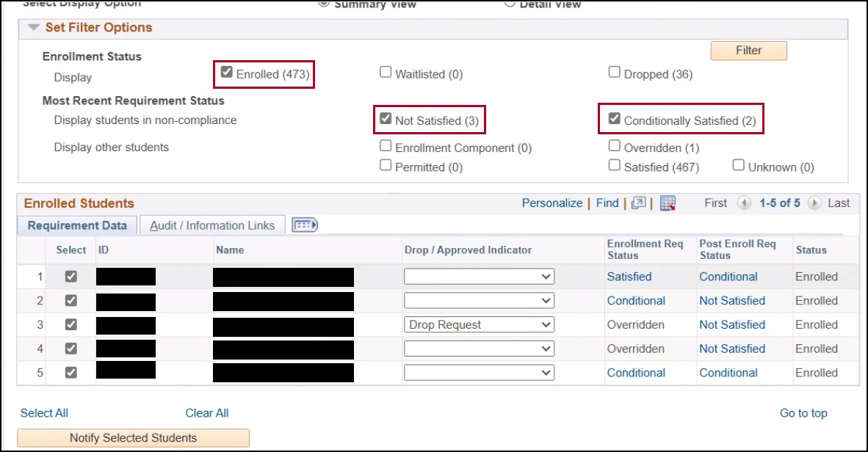Open row 5 Conditional post enroll status link

point(728,373)
